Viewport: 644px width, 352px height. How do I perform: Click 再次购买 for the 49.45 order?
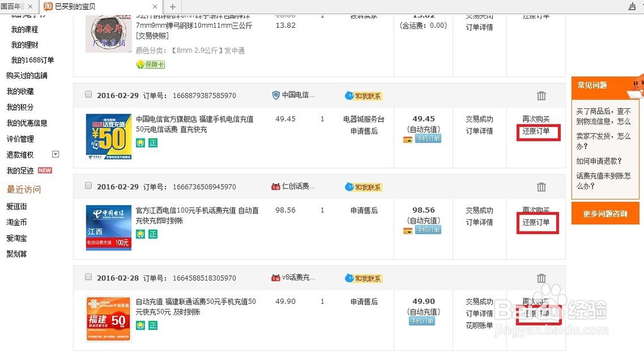point(536,119)
